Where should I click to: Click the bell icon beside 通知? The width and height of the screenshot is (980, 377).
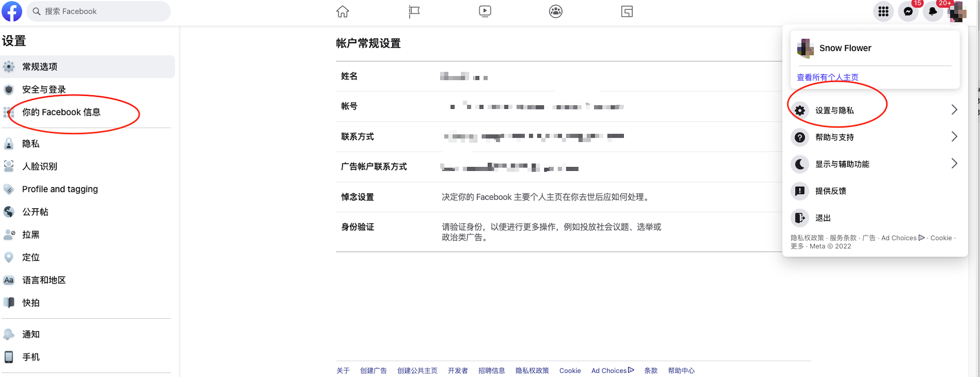coord(9,334)
